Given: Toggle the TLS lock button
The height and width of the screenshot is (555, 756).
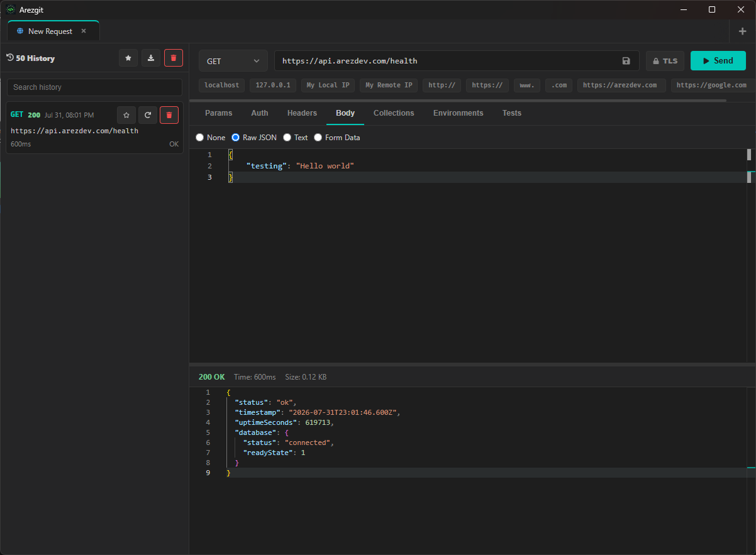Looking at the screenshot, I should pyautogui.click(x=665, y=61).
